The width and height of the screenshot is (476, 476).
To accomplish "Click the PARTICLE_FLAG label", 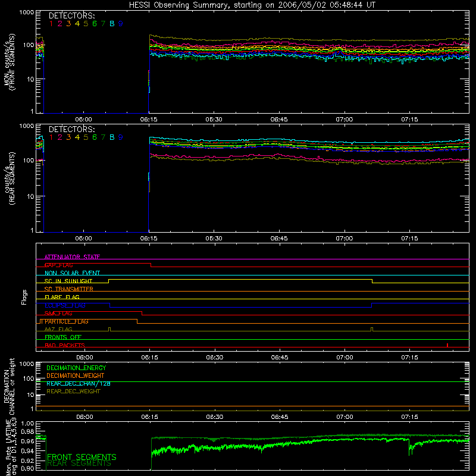I will coord(67,321).
